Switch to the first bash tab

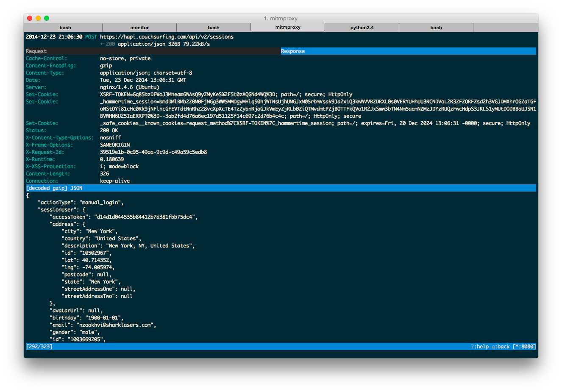[x=65, y=27]
